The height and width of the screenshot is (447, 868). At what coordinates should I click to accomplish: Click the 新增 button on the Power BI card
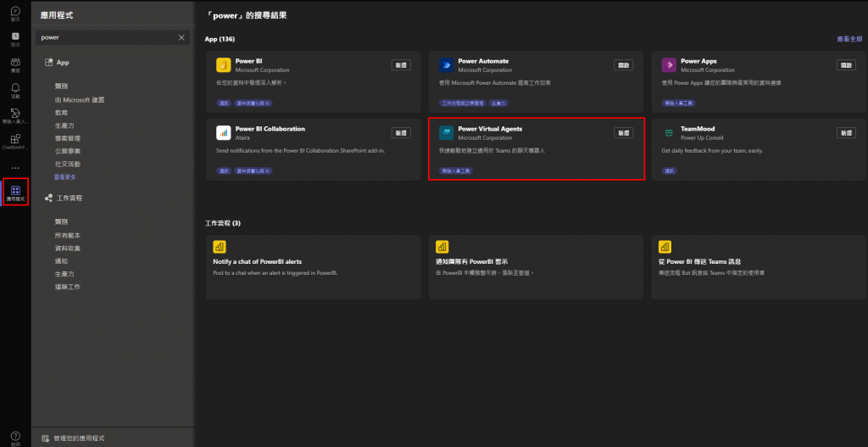[x=401, y=65]
